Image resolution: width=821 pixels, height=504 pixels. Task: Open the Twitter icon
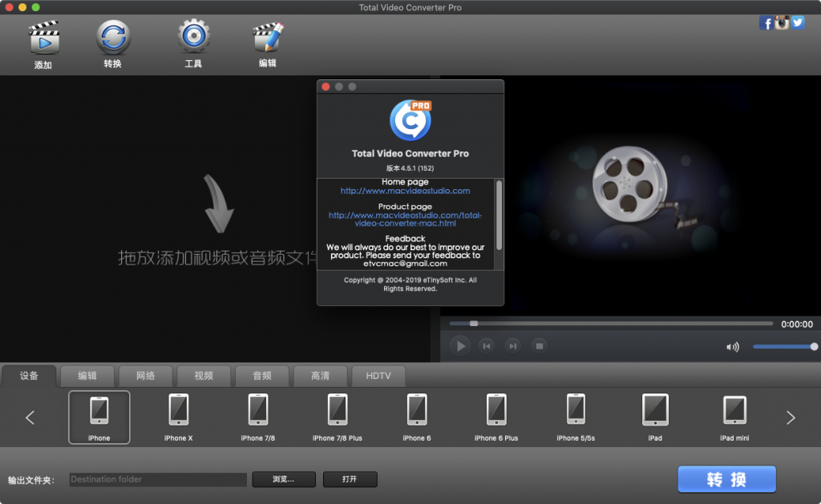click(x=798, y=22)
